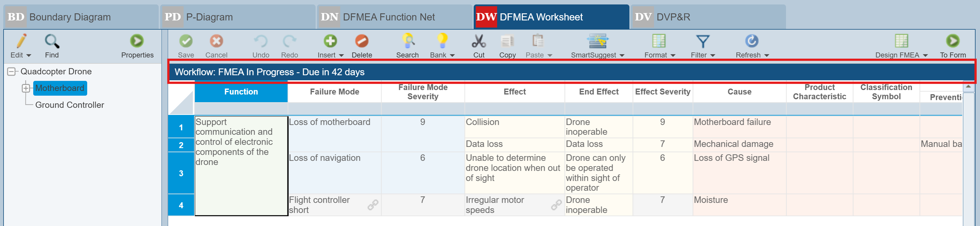Click the Cut scissors icon
This screenshot has height=226, width=980.
[x=479, y=41]
